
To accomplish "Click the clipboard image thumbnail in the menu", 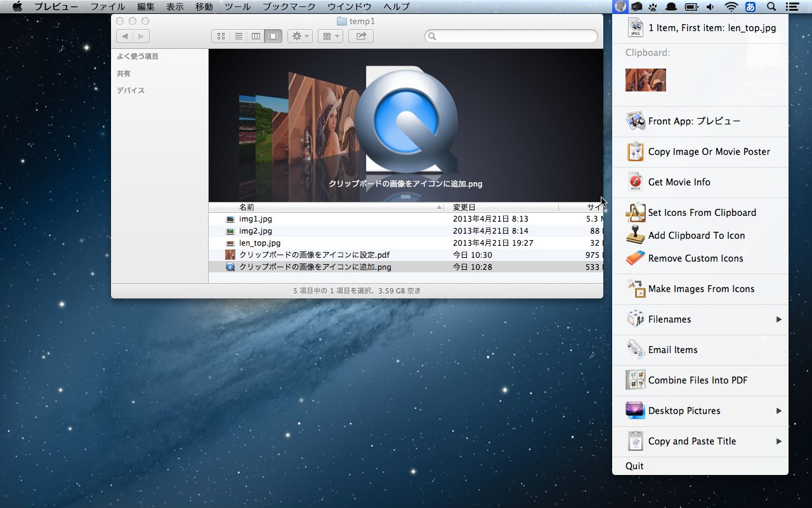I will click(646, 80).
